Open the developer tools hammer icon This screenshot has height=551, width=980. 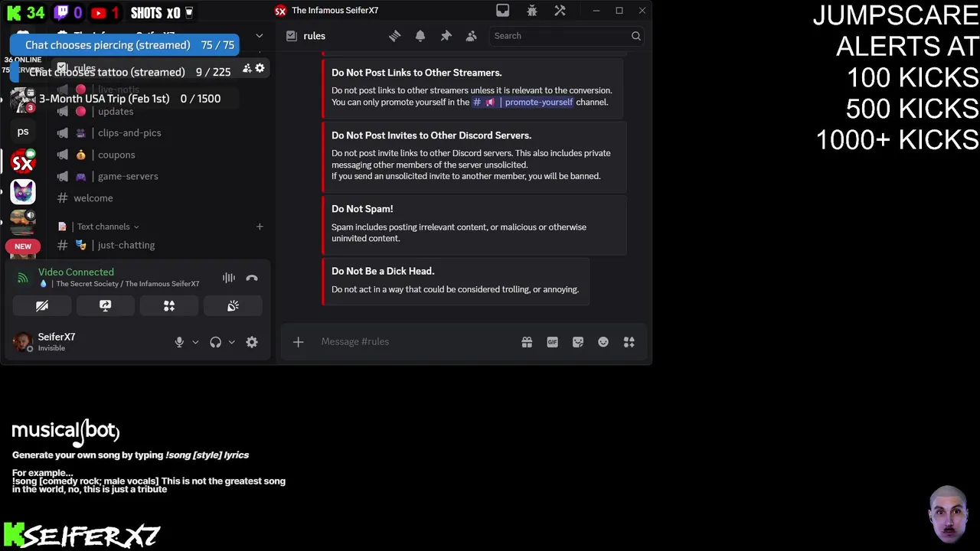pyautogui.click(x=560, y=11)
